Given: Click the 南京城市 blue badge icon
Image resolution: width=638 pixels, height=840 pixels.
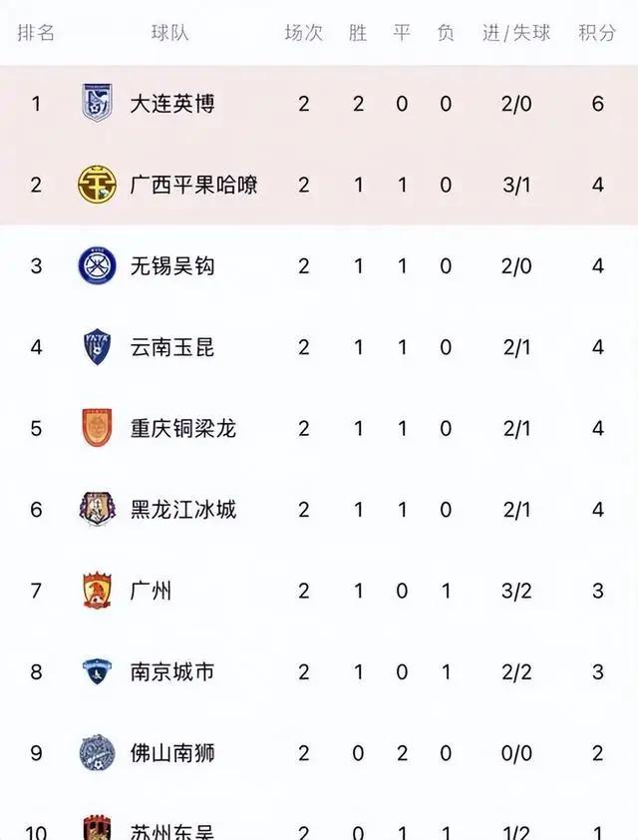Looking at the screenshot, I should pos(97,671).
